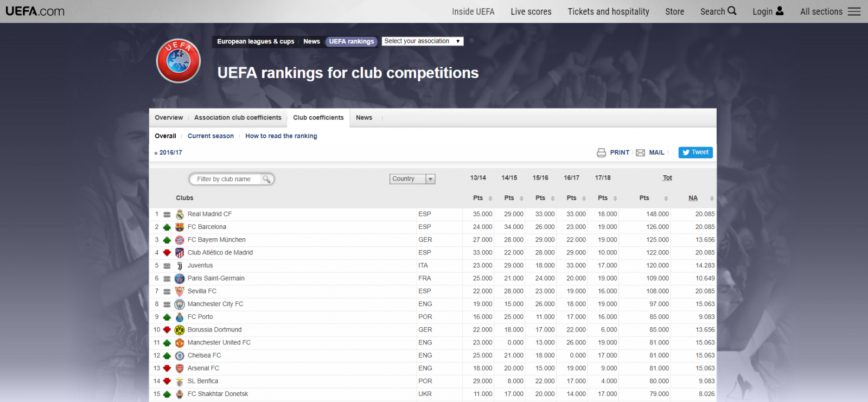Click the Manchester City FC crest

coord(180,304)
